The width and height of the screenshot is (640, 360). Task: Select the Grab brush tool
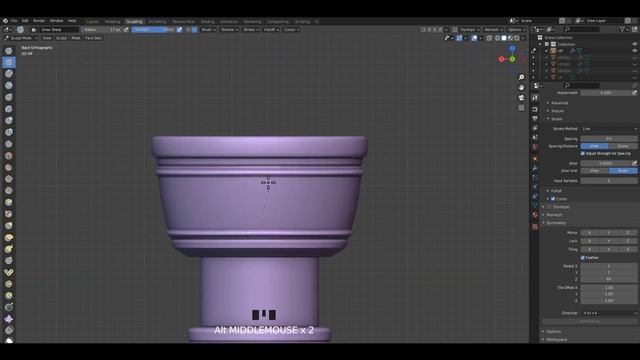tap(9, 226)
